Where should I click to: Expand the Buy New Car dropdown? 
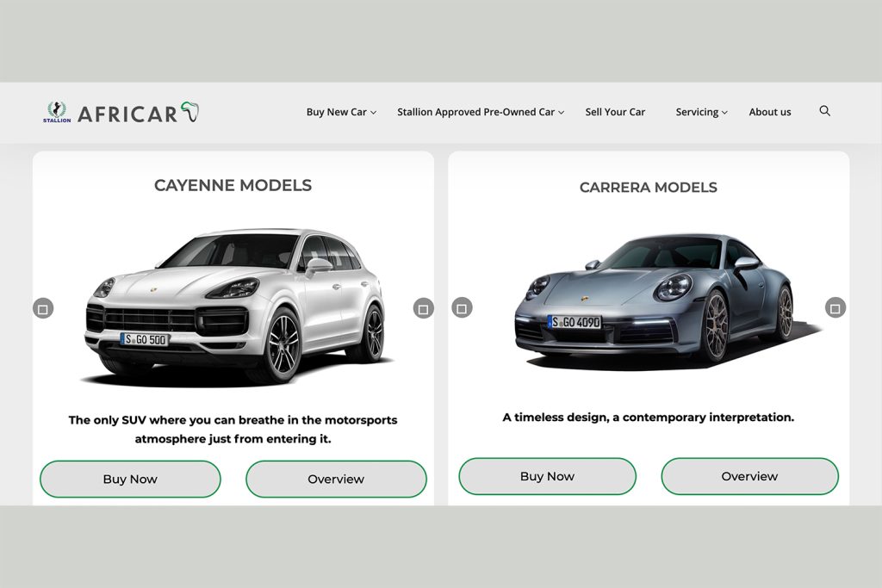coord(341,112)
